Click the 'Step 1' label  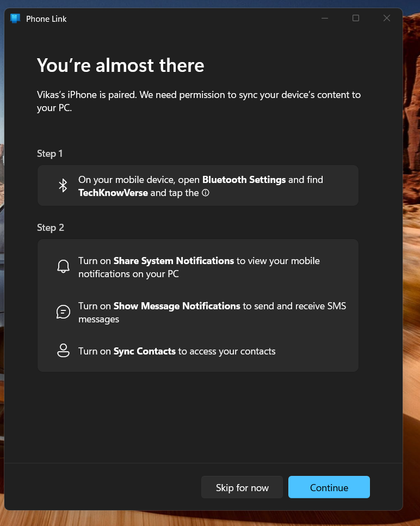[x=50, y=154]
